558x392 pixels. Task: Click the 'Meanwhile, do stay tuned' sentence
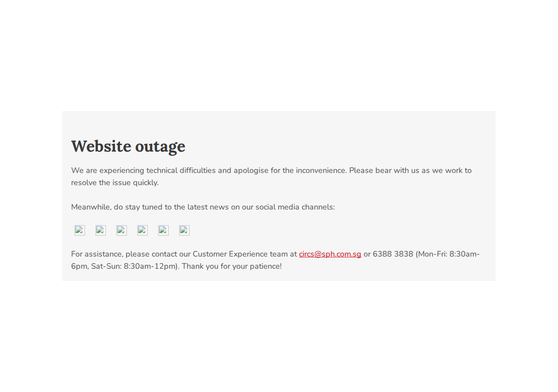(203, 207)
